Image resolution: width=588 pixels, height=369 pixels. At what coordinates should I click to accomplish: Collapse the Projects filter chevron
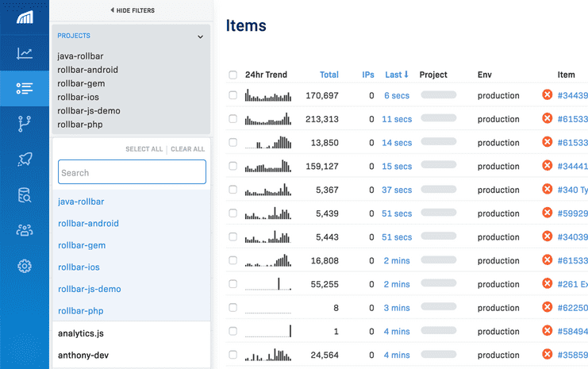[x=200, y=37]
